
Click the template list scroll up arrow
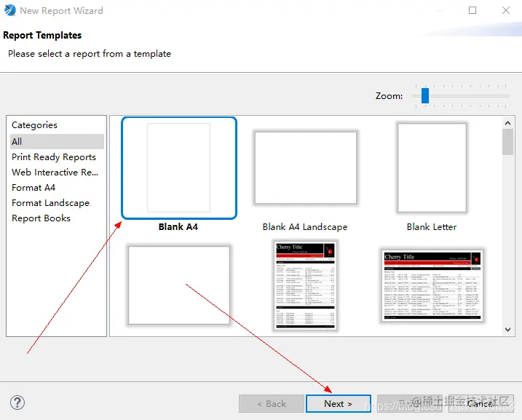pyautogui.click(x=507, y=123)
